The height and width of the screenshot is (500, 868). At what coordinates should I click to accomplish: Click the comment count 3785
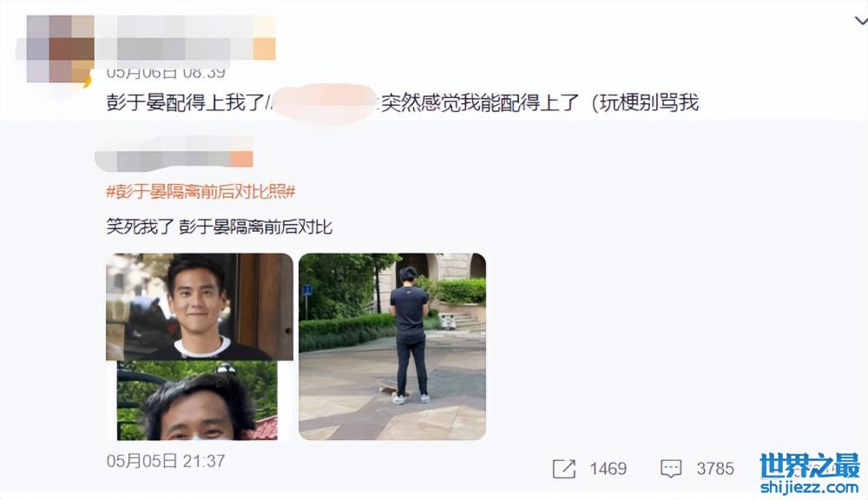tap(715, 469)
